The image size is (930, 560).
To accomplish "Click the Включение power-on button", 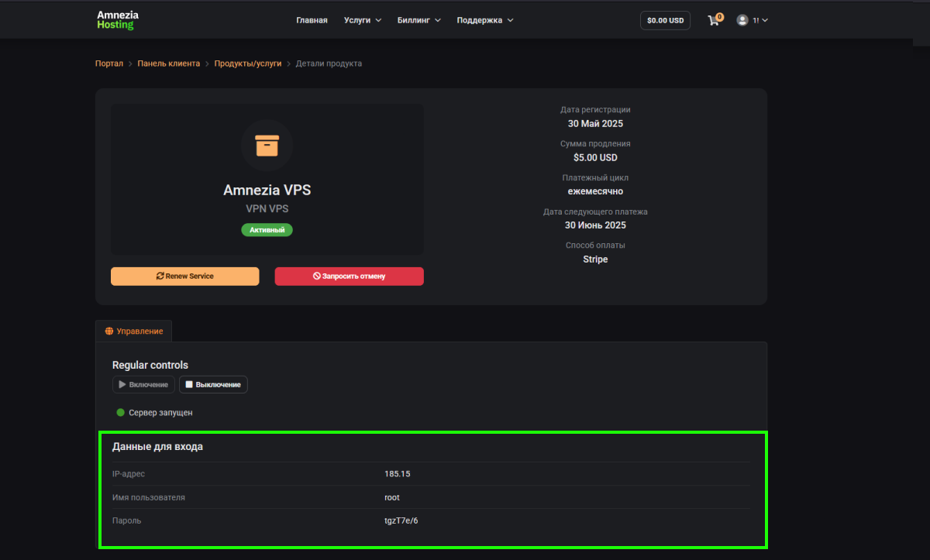I will pyautogui.click(x=143, y=384).
